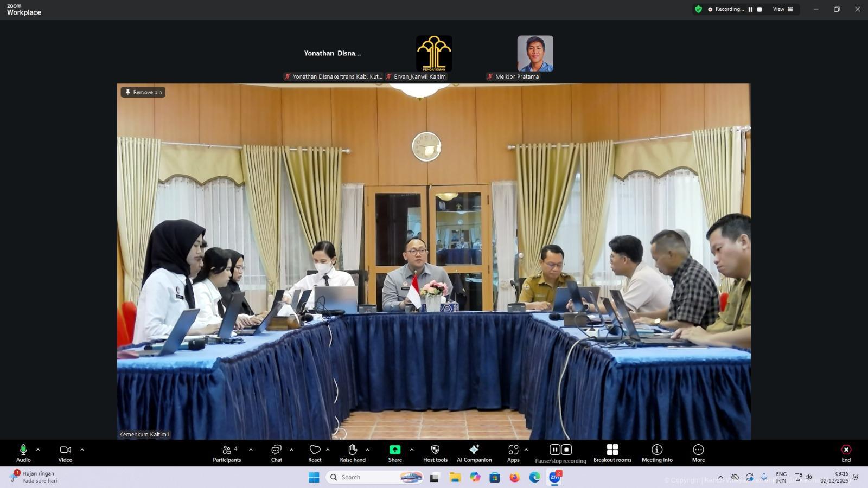Click the React icon
Viewport: 868px width, 488px height.
pyautogui.click(x=315, y=453)
